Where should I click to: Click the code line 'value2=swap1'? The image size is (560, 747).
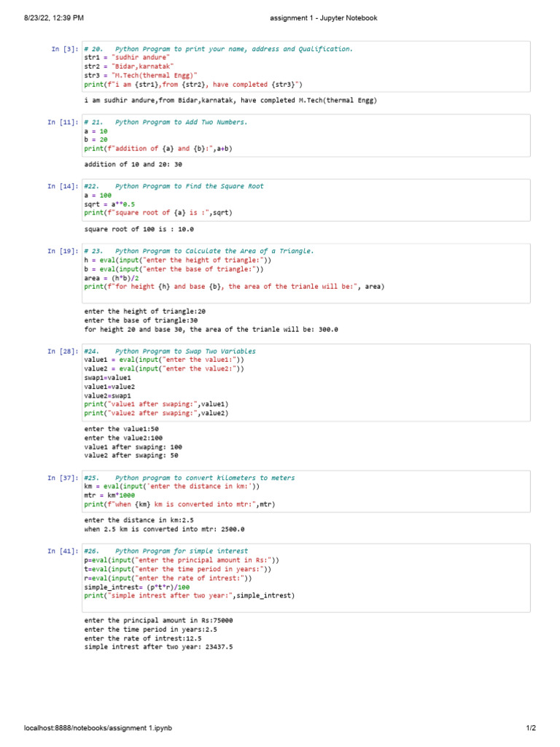pyautogui.click(x=108, y=396)
